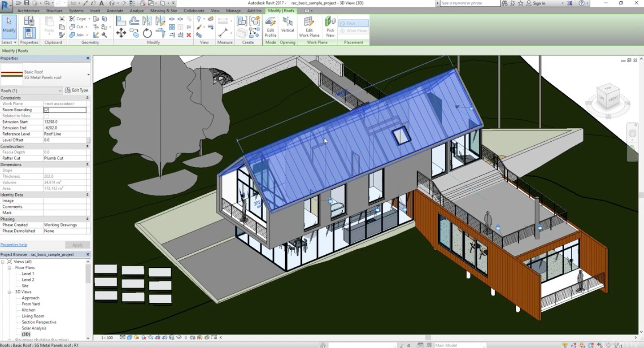Open the Section Perspective 3D view
644x348 pixels.
pyautogui.click(x=39, y=322)
